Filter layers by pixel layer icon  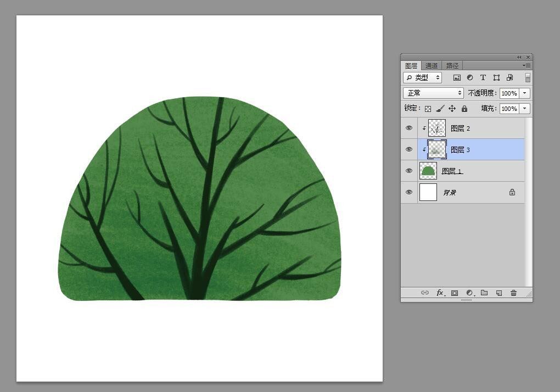457,78
